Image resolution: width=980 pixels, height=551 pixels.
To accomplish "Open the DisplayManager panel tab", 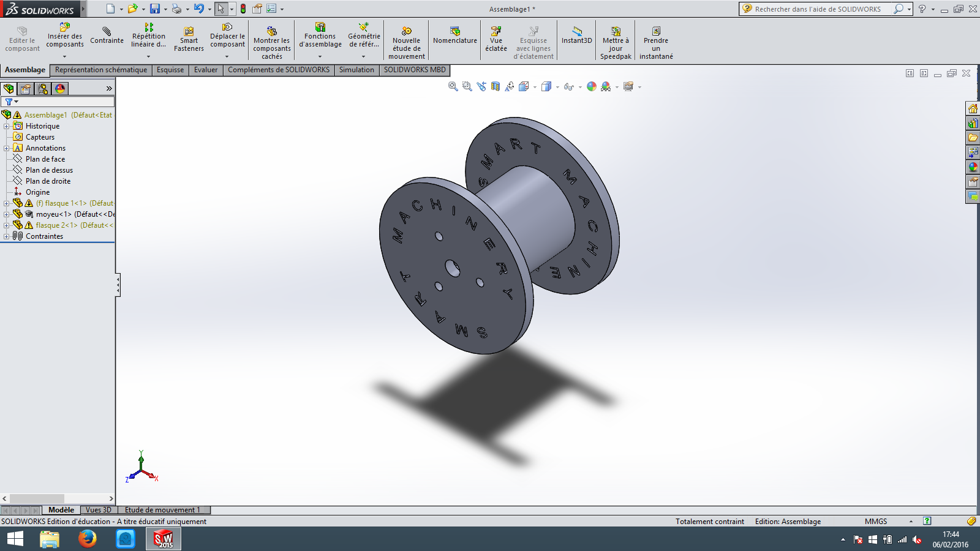I will pos(60,89).
